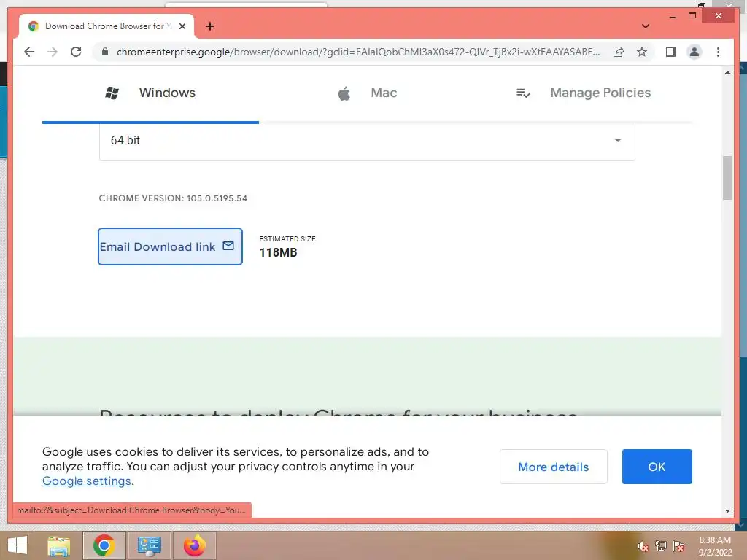This screenshot has width=747, height=560.
Task: Select the 118MB estimated size text
Action: tap(278, 252)
